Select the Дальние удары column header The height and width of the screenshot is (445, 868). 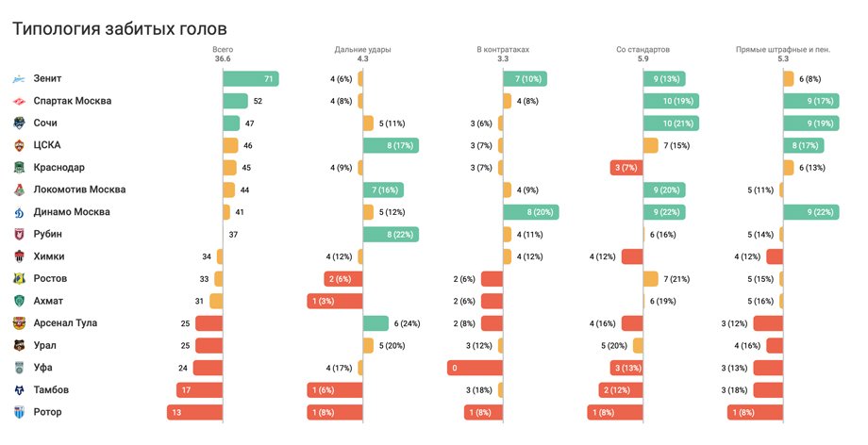click(x=362, y=49)
